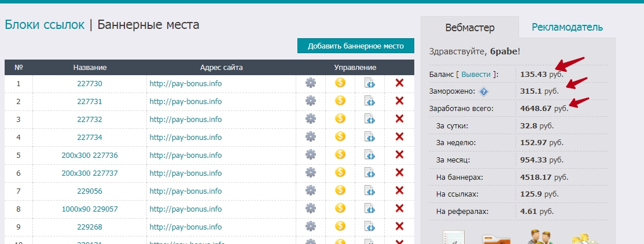Delete banner place 200x300 227736
Image resolution: width=644 pixels, height=244 pixels.
click(x=399, y=155)
